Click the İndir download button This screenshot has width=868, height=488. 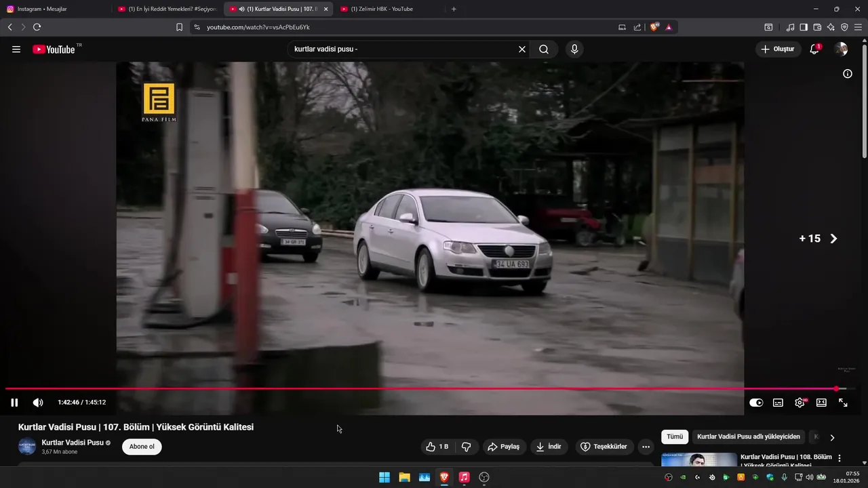549,447
